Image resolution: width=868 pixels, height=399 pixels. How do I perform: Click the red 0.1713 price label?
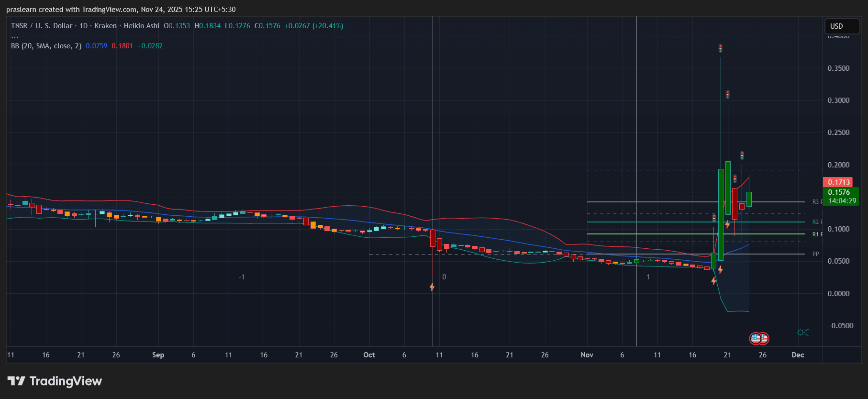pyautogui.click(x=839, y=182)
